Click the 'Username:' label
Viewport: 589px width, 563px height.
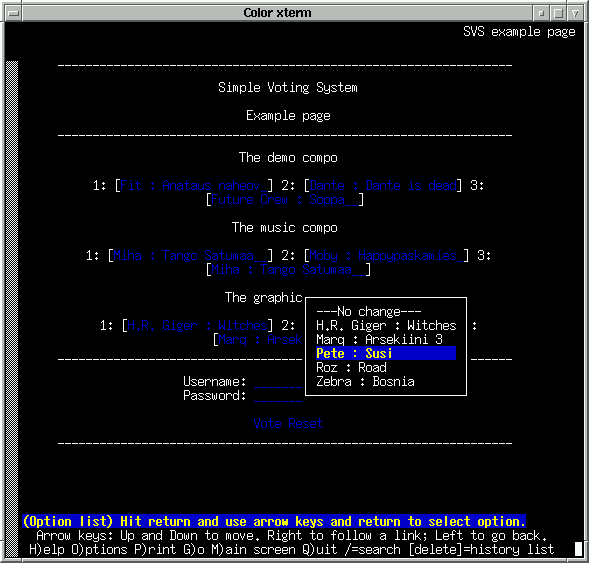[x=214, y=382]
